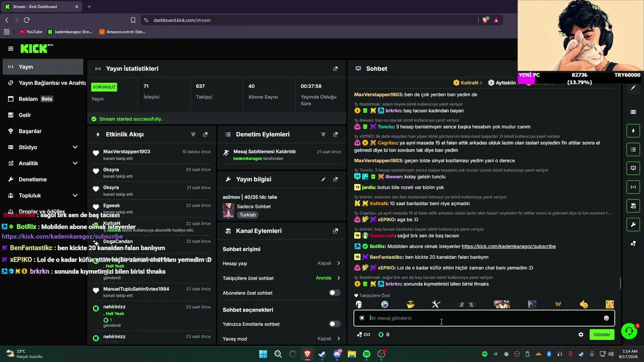Toggle Yalnızca Emotlarla sohbet switch
Image resolution: width=644 pixels, height=362 pixels.
tap(335, 324)
